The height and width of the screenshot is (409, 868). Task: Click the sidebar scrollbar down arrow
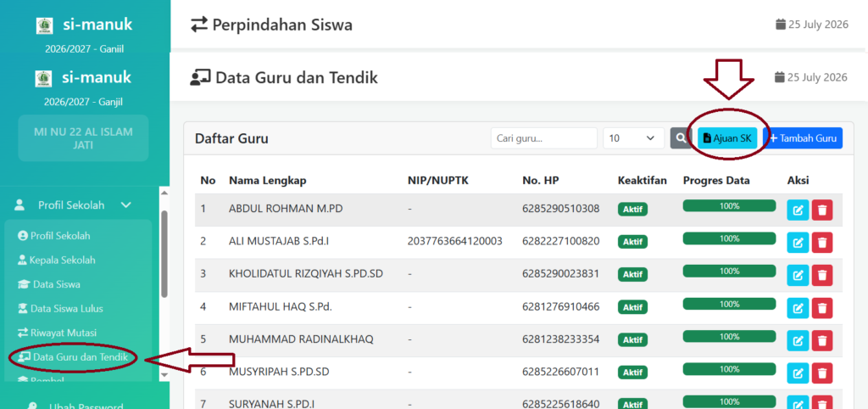[x=164, y=375]
